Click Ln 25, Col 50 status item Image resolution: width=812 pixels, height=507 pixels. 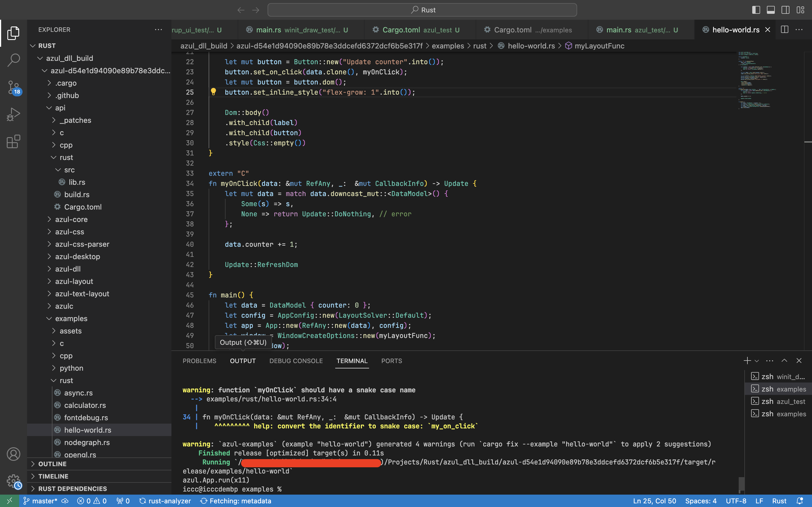tap(654, 501)
